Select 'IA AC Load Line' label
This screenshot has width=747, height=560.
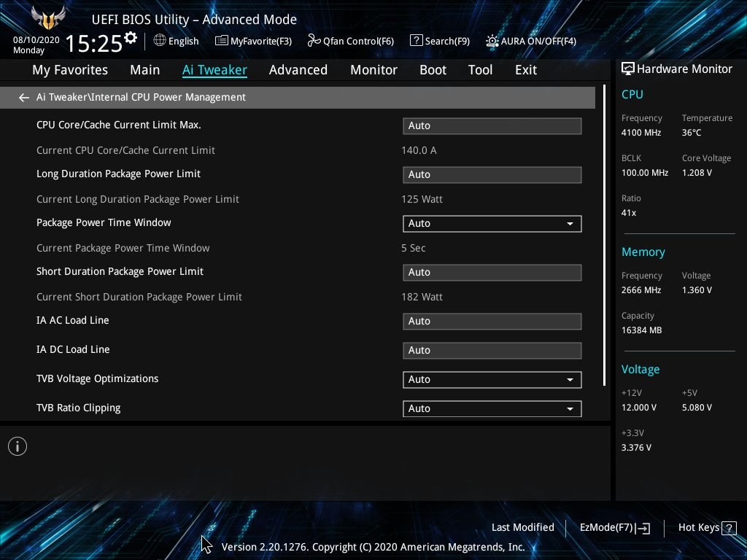(x=72, y=321)
